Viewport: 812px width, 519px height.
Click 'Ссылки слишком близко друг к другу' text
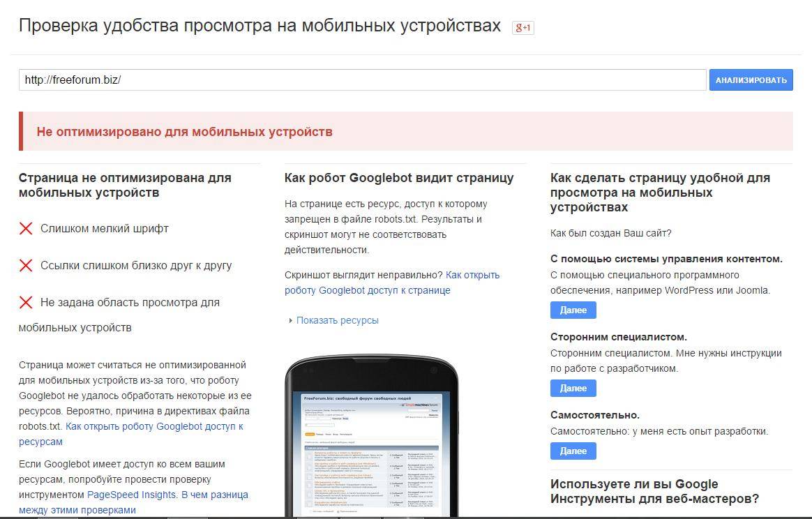(136, 266)
